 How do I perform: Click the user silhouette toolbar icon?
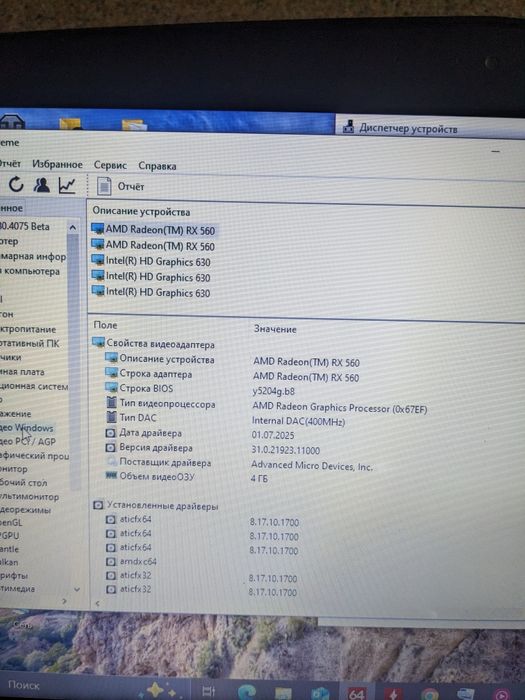point(42,185)
